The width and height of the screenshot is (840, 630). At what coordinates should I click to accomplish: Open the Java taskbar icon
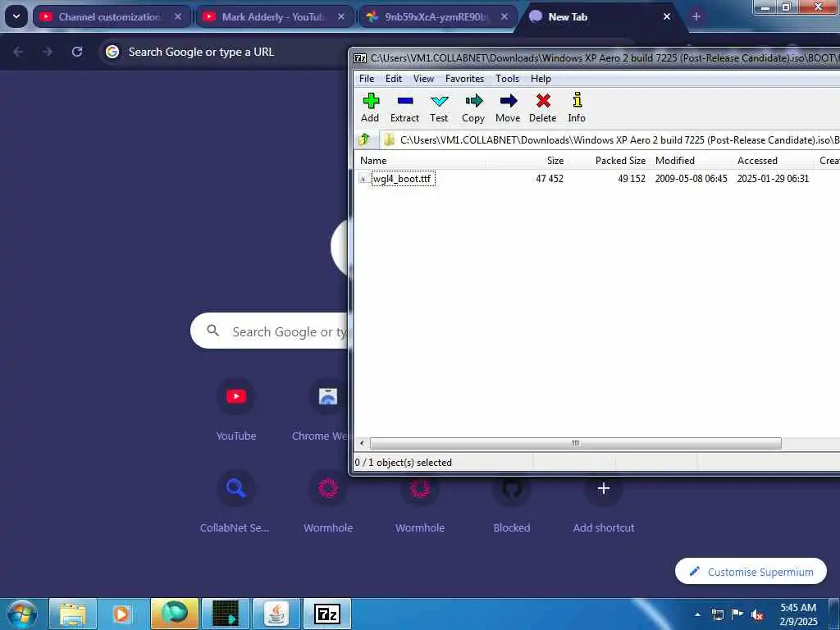(276, 614)
